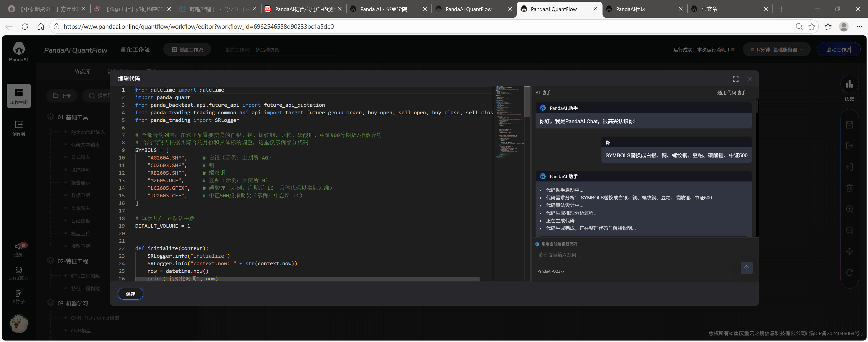
Task: Open the 0竹子 bamboo points
Action: (19, 297)
